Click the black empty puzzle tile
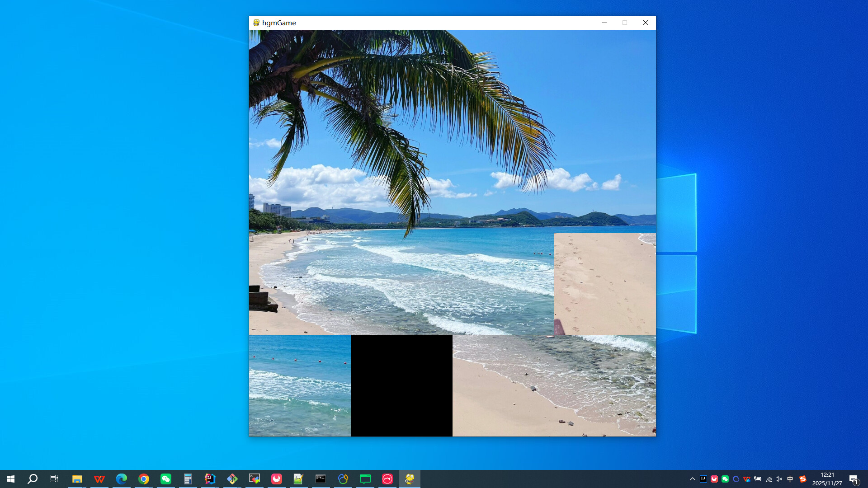This screenshot has height=488, width=868. tap(401, 385)
